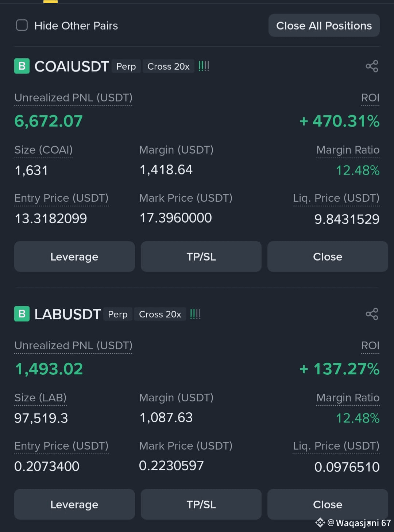Image resolution: width=394 pixels, height=532 pixels.
Task: Tap the Close All Positions button
Action: tap(324, 26)
